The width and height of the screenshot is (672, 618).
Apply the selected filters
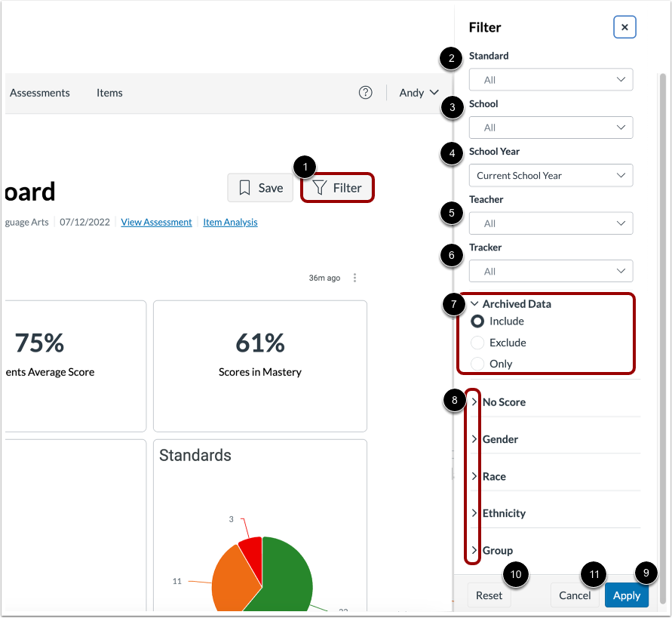[x=627, y=595]
